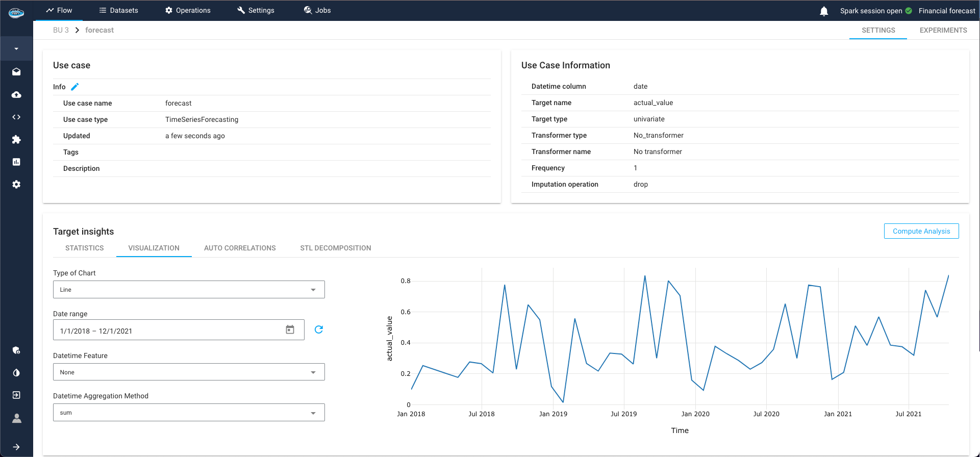
Task: Open the Experiments tab
Action: pos(943,30)
